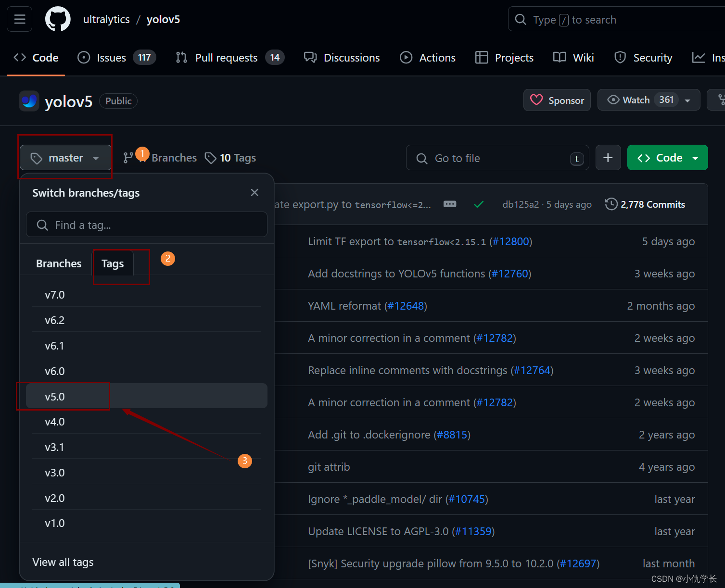The height and width of the screenshot is (588, 725).
Task: Select tag v4.0
Action: (147, 422)
